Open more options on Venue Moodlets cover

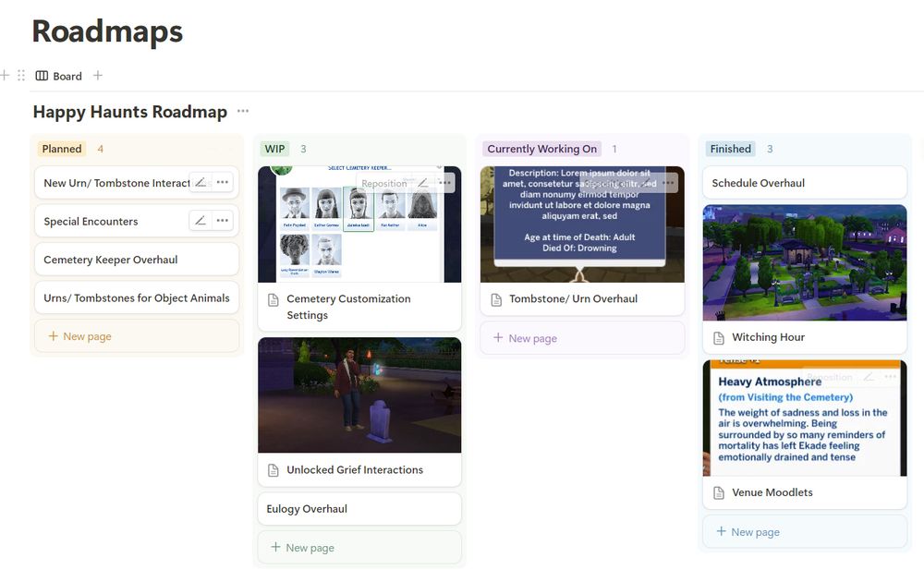(891, 376)
